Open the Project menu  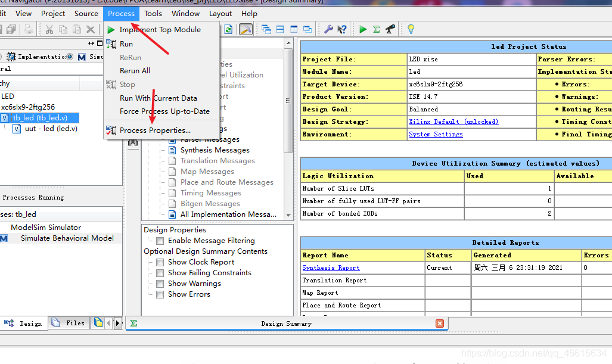coord(53,14)
